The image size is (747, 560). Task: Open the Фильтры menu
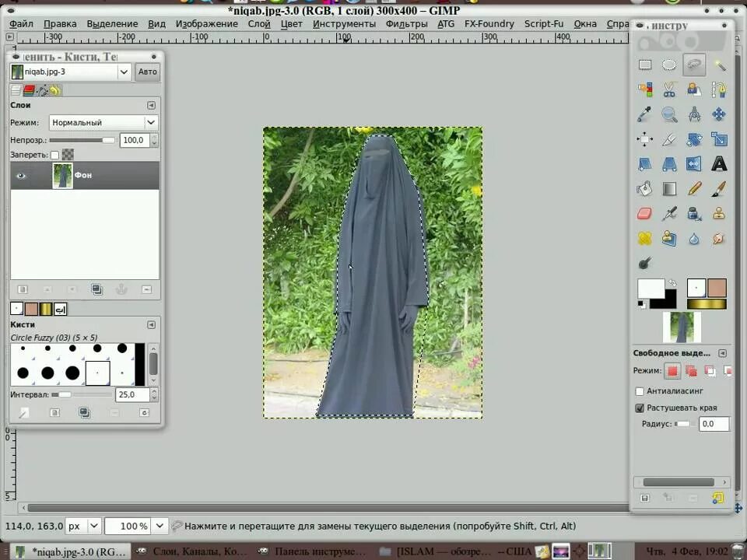(x=406, y=24)
